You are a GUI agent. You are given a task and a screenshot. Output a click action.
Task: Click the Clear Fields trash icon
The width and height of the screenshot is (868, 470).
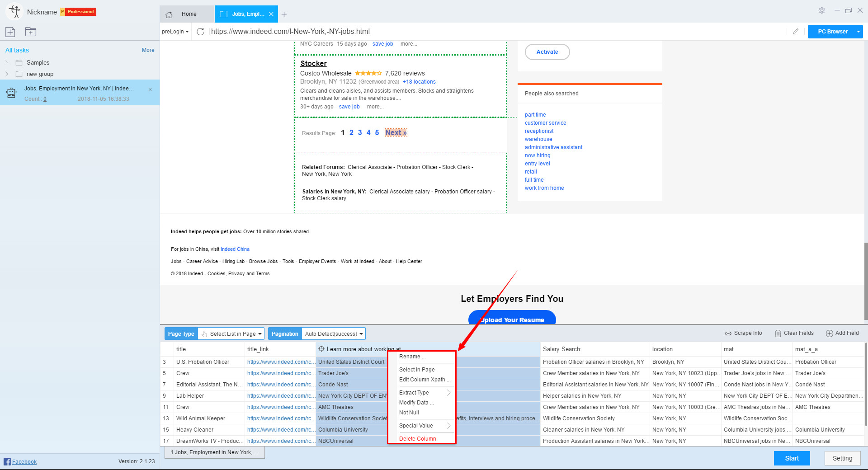pyautogui.click(x=778, y=334)
